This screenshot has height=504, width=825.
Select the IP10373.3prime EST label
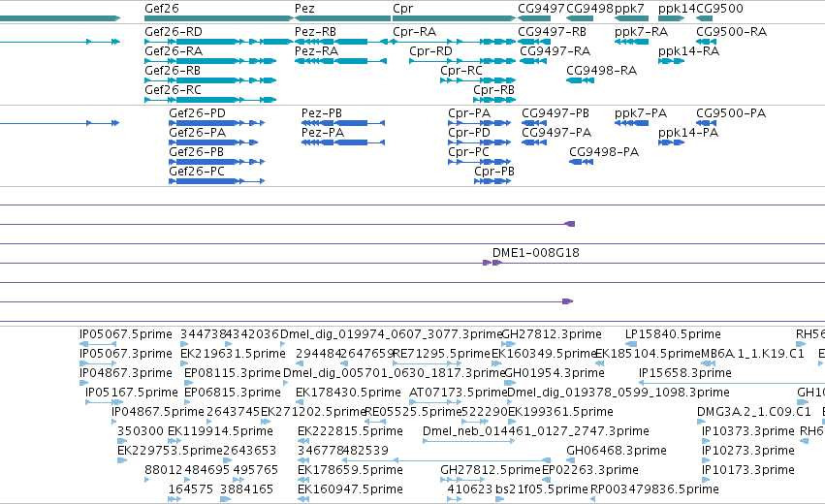click(748, 432)
